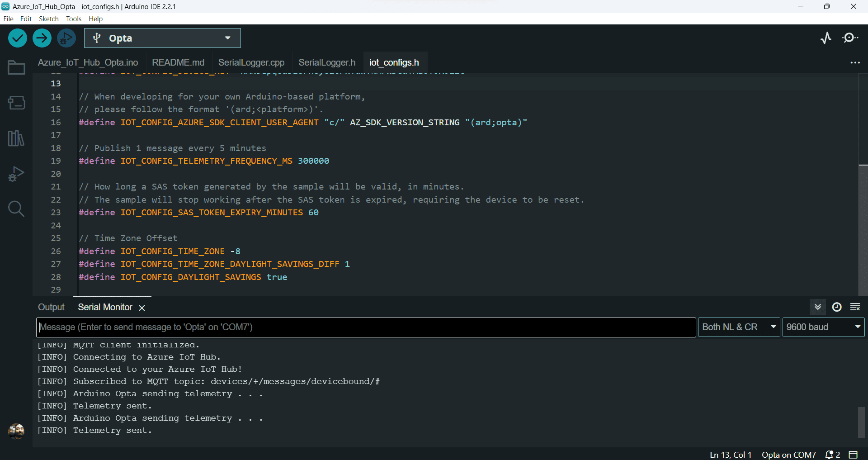Open the Sketchbook sidebar panel
This screenshot has height=460, width=868.
[16, 67]
